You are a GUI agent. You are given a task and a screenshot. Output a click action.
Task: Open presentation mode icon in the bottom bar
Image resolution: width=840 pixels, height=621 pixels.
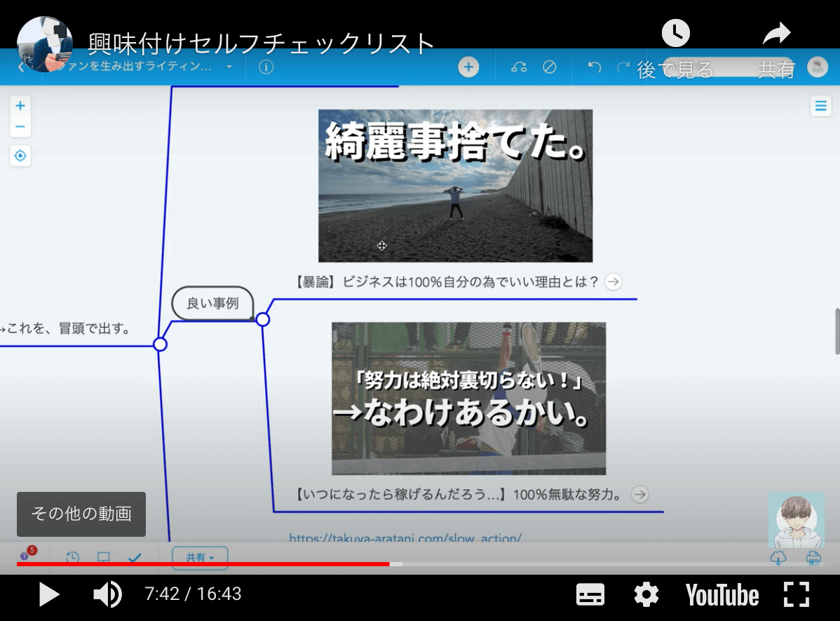pyautogui.click(x=103, y=558)
